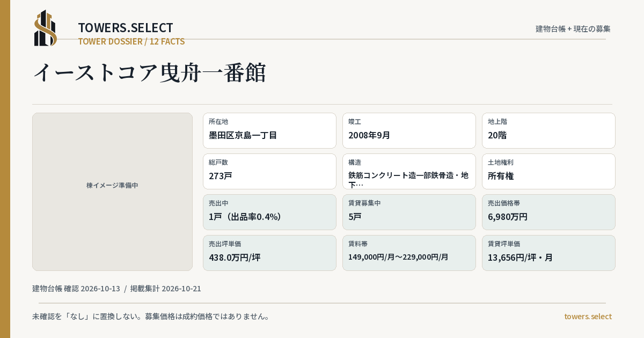Image resolution: width=644 pixels, height=338 pixels.
Task: Click the 建物台帳 確認 2026-10-13 date text
Action: [x=76, y=289]
